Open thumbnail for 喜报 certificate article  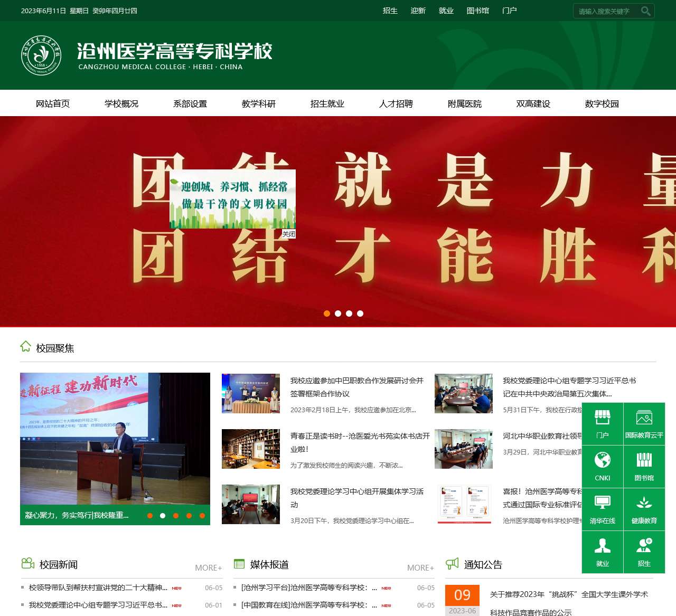[464, 504]
